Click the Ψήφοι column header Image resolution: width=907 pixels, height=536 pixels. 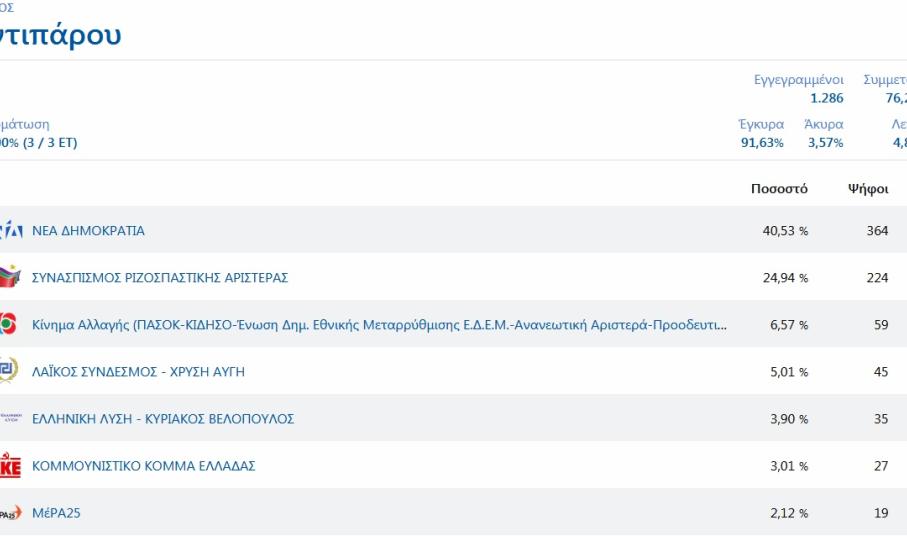click(868, 189)
